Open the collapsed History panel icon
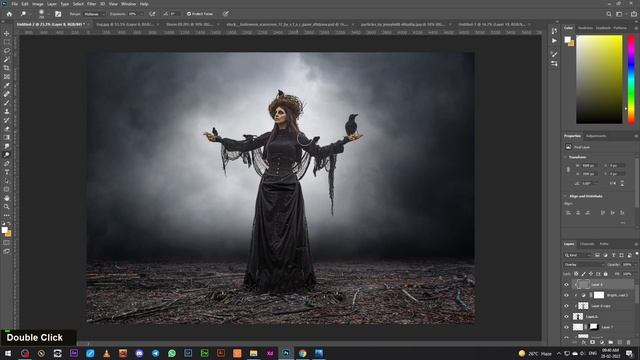Screen dimensions: 640x360 coord(554,31)
